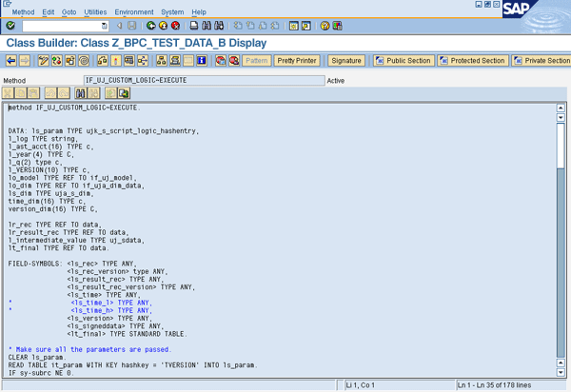
Task: Click the Print icon
Action: click(194, 26)
